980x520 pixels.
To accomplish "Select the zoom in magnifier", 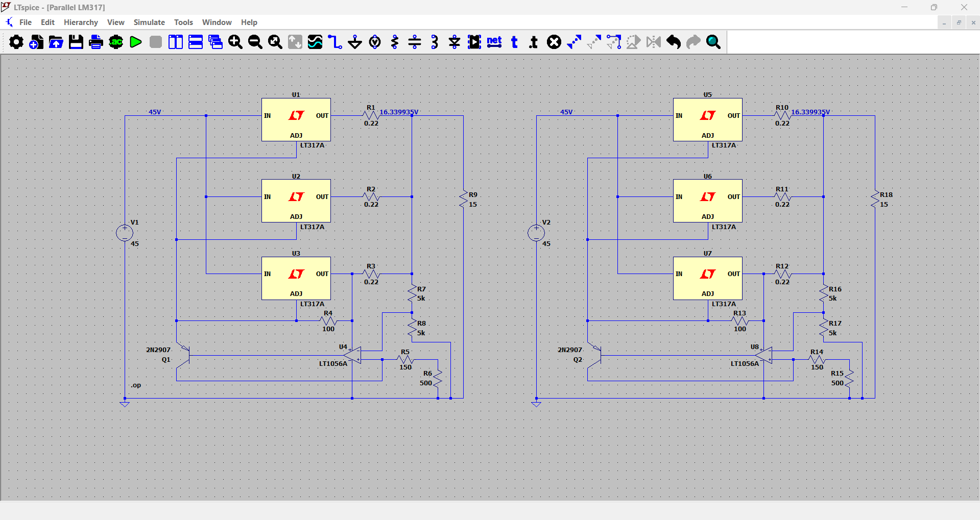I will [235, 42].
